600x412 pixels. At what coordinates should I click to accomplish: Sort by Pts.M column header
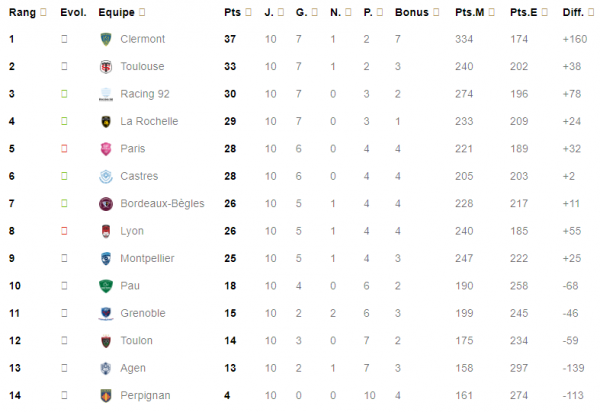(x=473, y=12)
